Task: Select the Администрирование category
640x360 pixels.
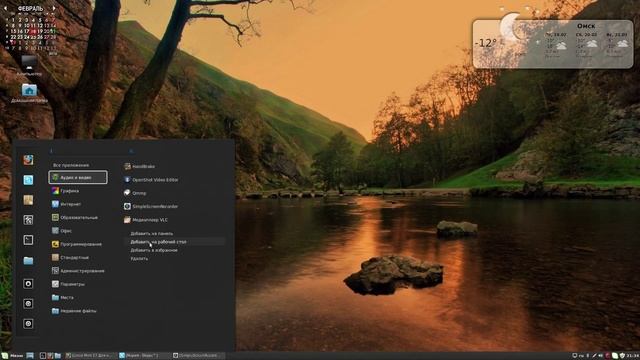Action: (78, 271)
